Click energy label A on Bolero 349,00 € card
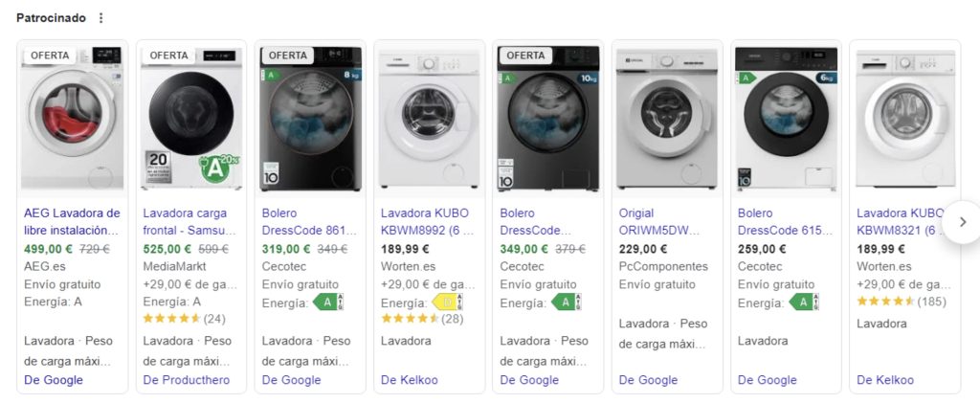This screenshot has height=403, width=980. point(567,302)
